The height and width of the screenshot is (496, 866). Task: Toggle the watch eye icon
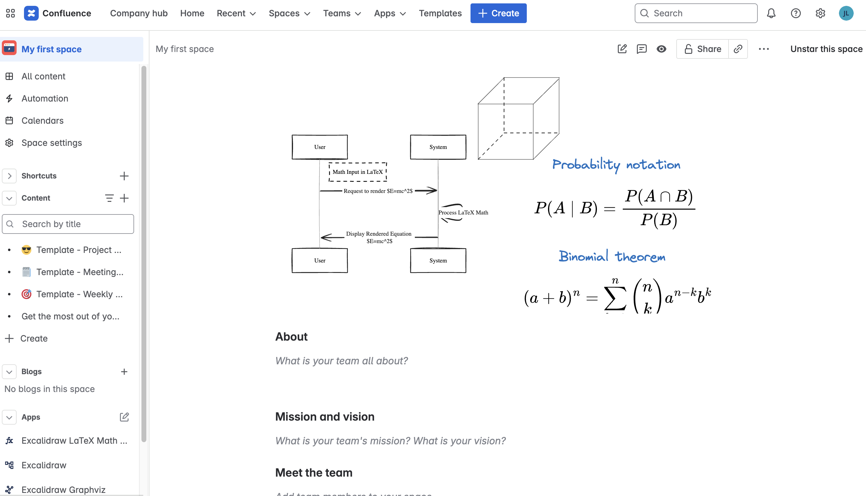coord(661,49)
